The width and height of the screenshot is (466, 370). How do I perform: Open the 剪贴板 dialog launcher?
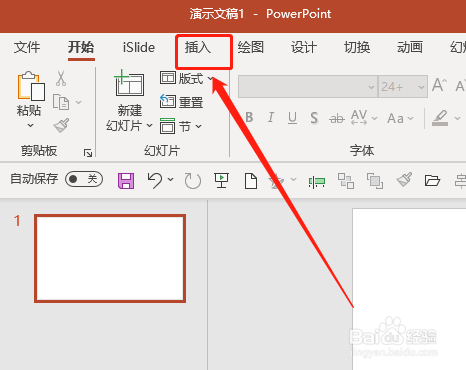88,153
